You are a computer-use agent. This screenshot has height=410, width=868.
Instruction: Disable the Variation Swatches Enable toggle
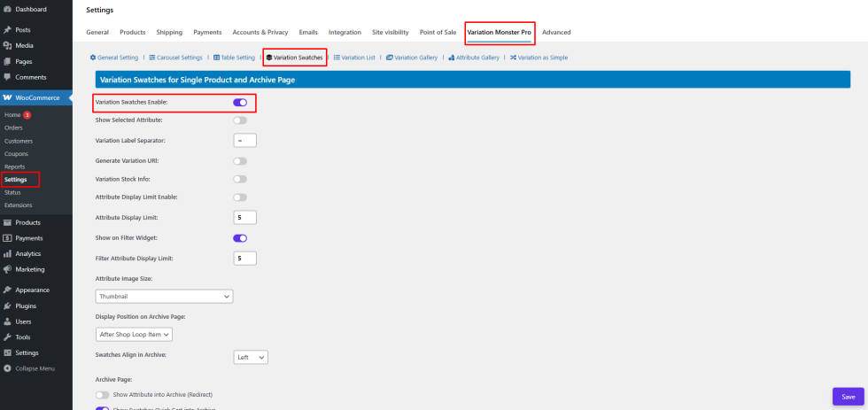[240, 103]
